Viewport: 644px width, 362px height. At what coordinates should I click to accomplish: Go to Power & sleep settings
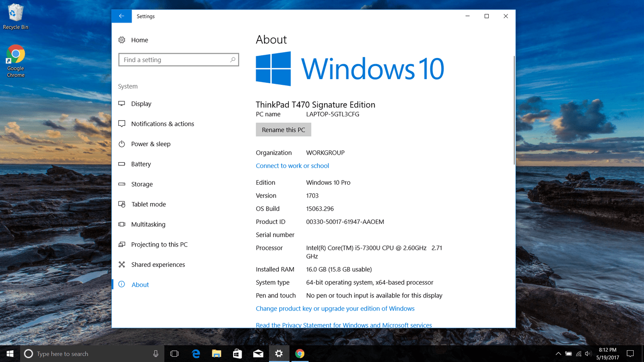(x=151, y=144)
